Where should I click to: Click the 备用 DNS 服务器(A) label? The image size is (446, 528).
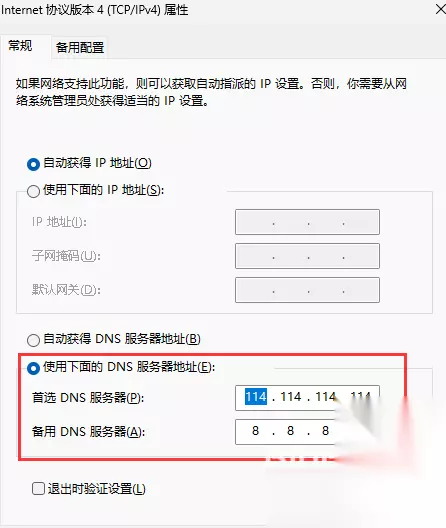pyautogui.click(x=88, y=432)
